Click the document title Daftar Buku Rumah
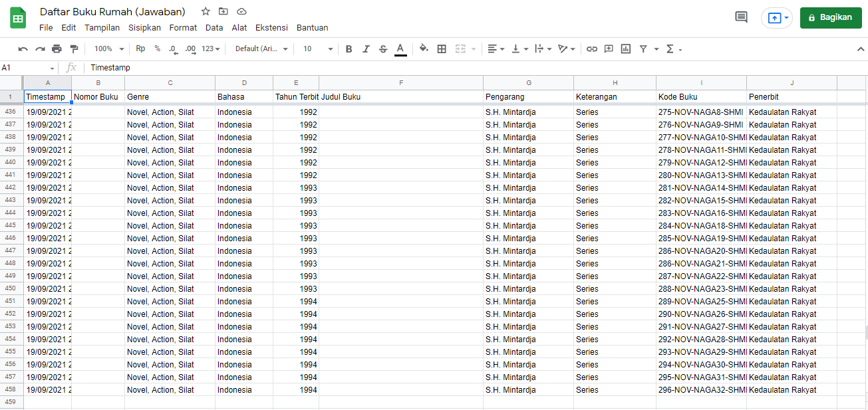Viewport: 868px width, 410px height. [112, 11]
